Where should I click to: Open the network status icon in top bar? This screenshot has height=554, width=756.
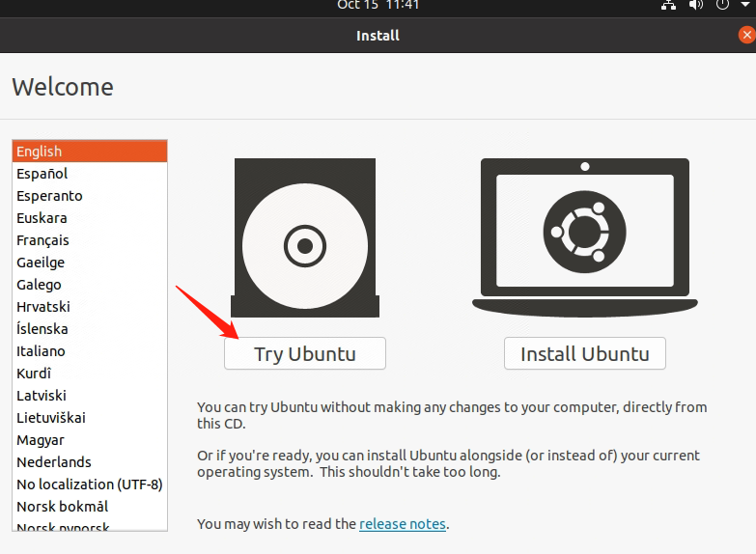click(668, 5)
